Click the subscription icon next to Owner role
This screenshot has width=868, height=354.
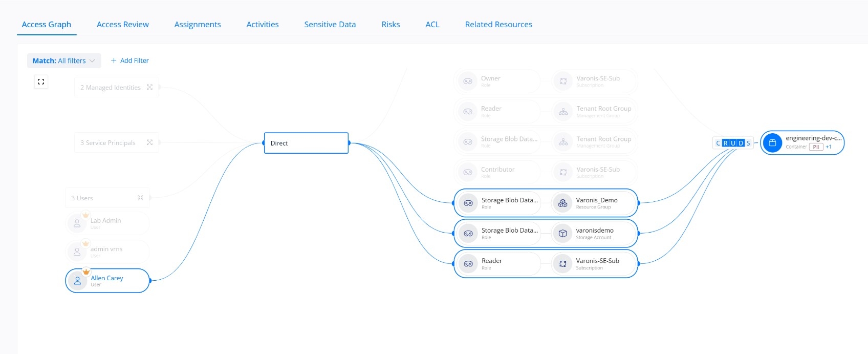point(563,81)
